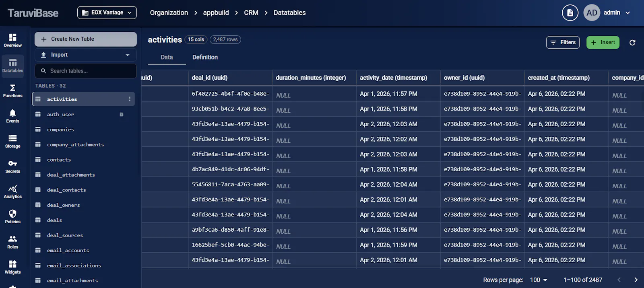
Task: Click the table icon beside company_attachments
Action: pyautogui.click(x=38, y=144)
